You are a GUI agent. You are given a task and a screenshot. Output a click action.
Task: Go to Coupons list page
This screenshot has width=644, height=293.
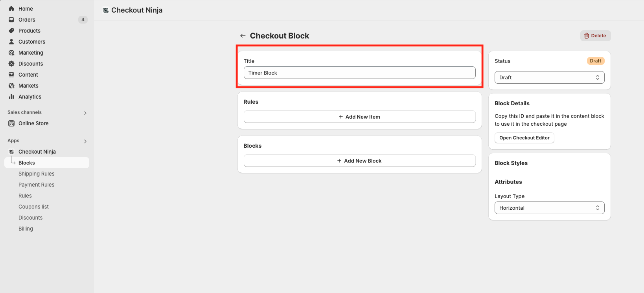[33, 207]
